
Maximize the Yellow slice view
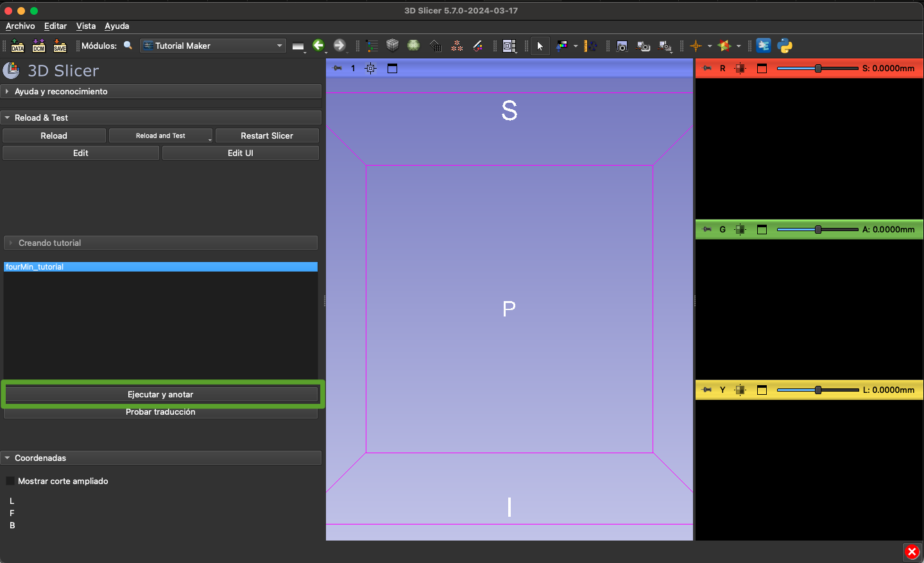pyautogui.click(x=762, y=390)
